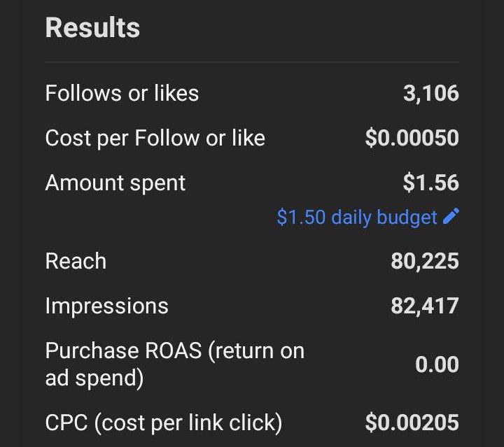Click the $0.00205 CPC value
The height and width of the screenshot is (447, 504).
pyautogui.click(x=412, y=423)
